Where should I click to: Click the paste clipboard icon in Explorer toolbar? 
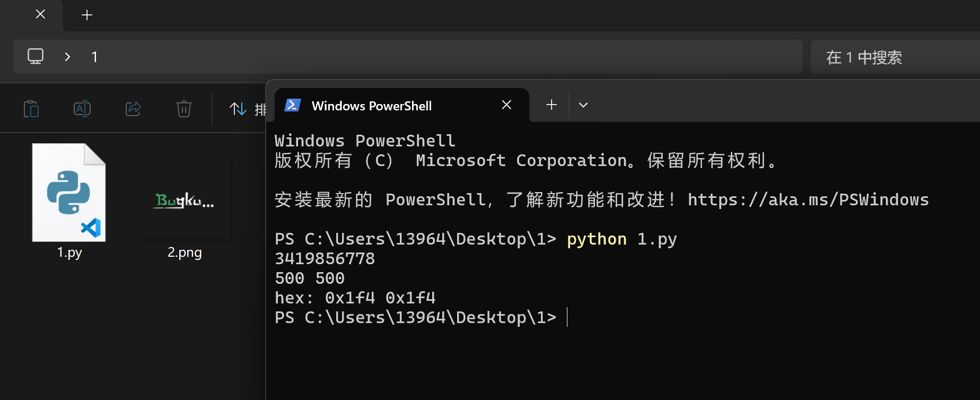(x=31, y=109)
